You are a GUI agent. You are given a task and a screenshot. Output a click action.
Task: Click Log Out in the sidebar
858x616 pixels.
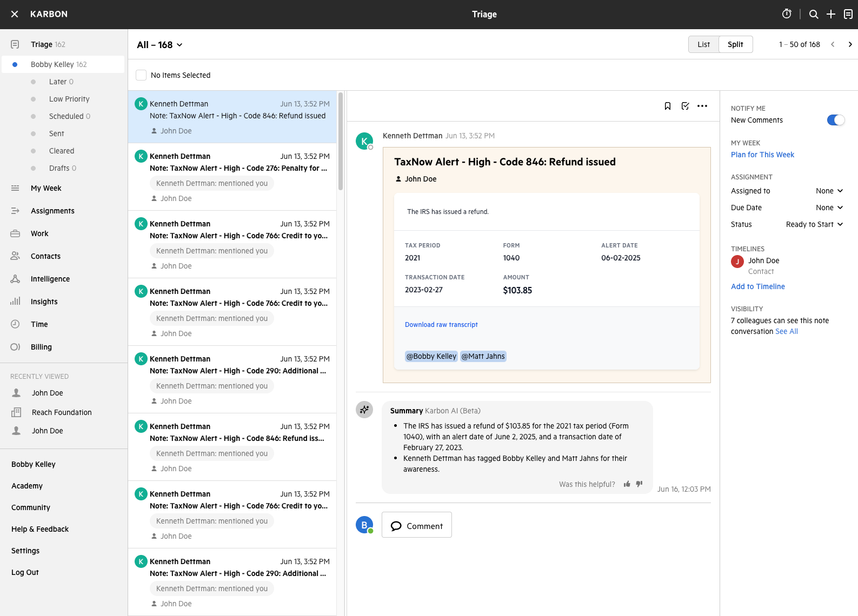25,572
